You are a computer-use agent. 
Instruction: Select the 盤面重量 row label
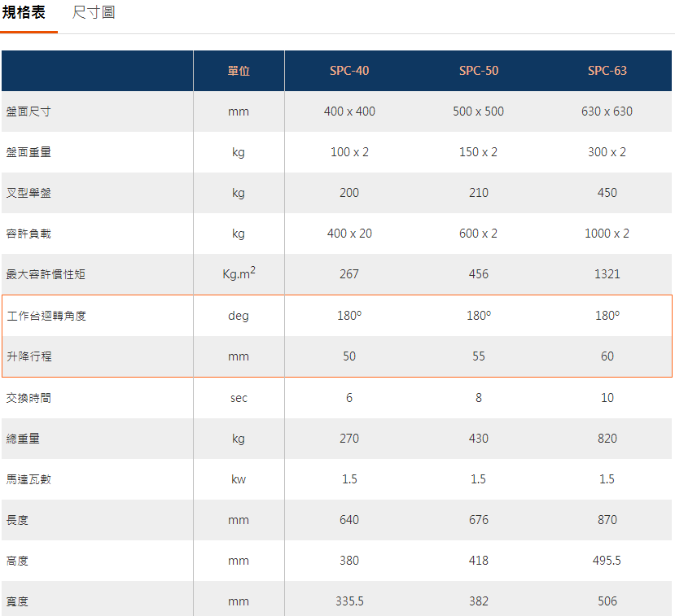click(x=28, y=152)
